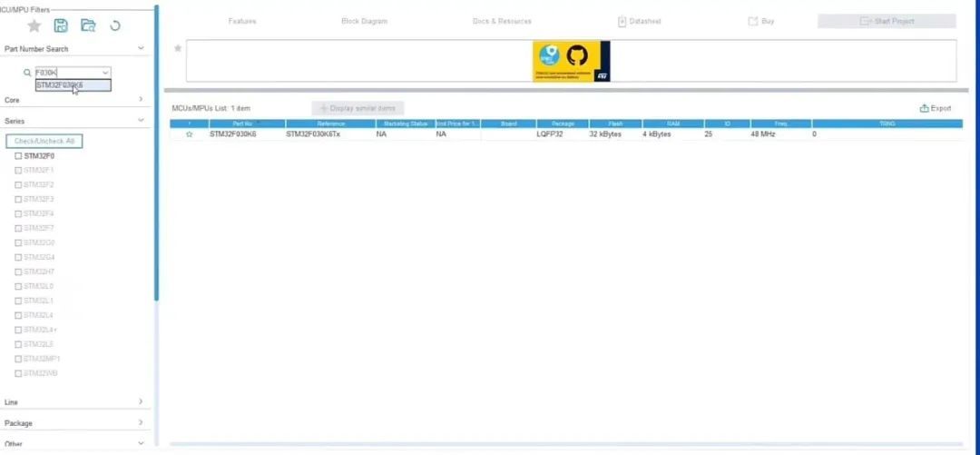The image size is (980, 455).
Task: Open the Features tab
Action: click(242, 21)
